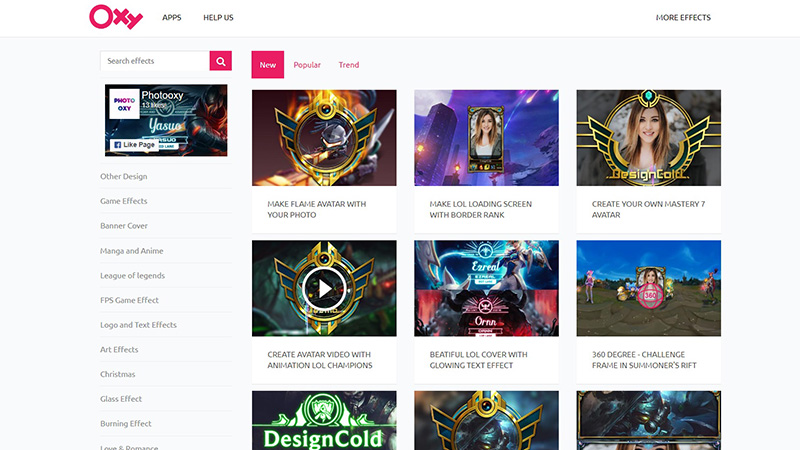800x450 pixels.
Task: Open the flame avatar effect thumbnail
Action: tap(324, 138)
